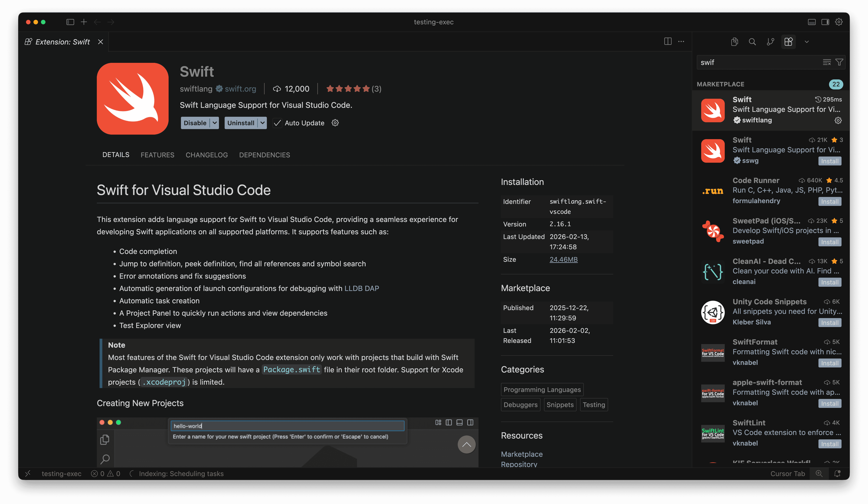Select the Source Control icon

pos(771,42)
